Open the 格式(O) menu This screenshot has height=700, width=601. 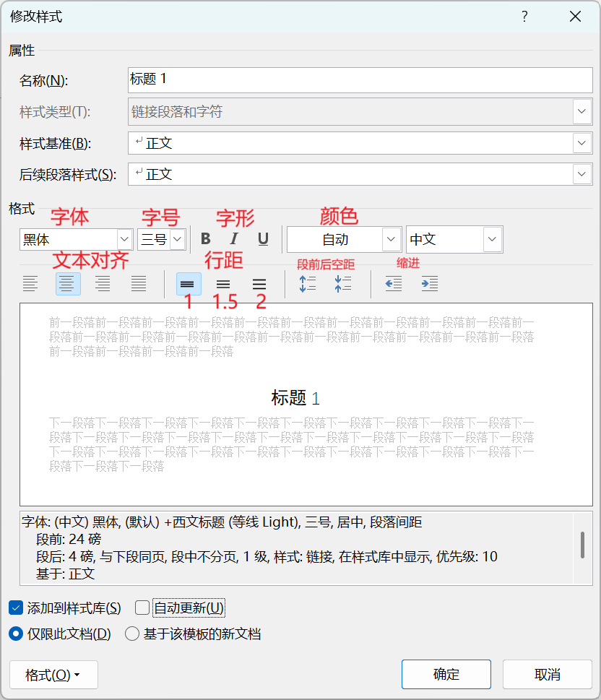point(53,674)
